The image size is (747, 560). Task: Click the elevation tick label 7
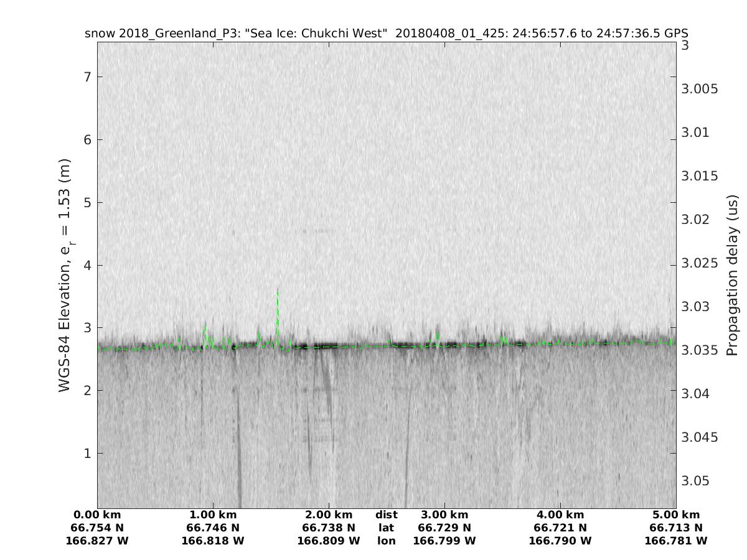[88, 77]
